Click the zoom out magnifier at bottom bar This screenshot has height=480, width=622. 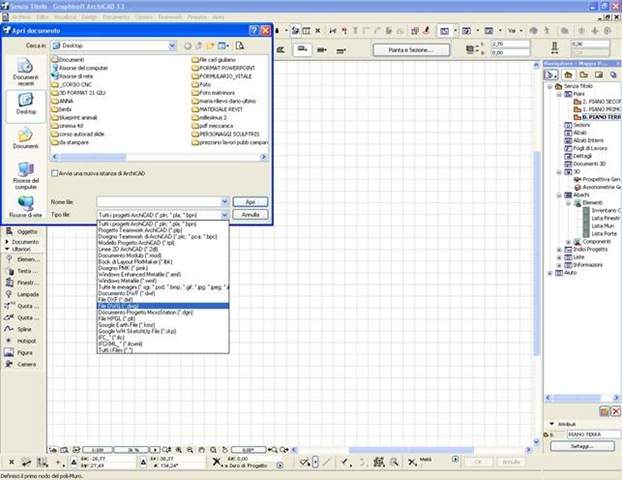click(190, 450)
